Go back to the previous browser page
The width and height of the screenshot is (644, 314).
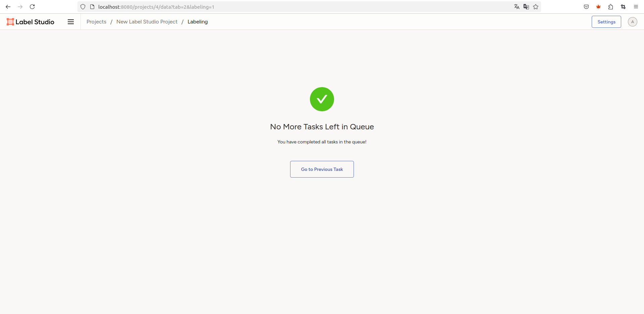[x=8, y=7]
